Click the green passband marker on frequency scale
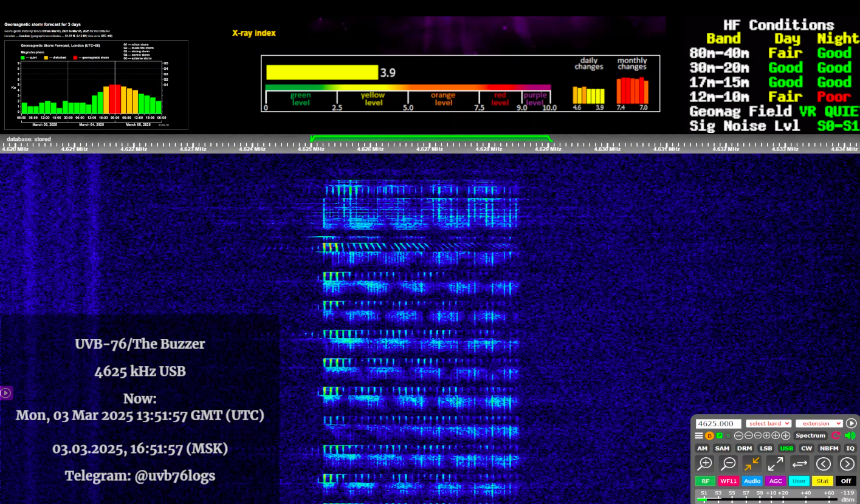 click(431, 138)
